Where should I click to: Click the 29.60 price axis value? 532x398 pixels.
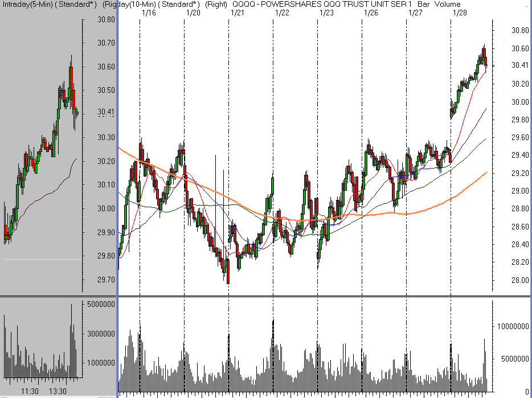point(520,138)
